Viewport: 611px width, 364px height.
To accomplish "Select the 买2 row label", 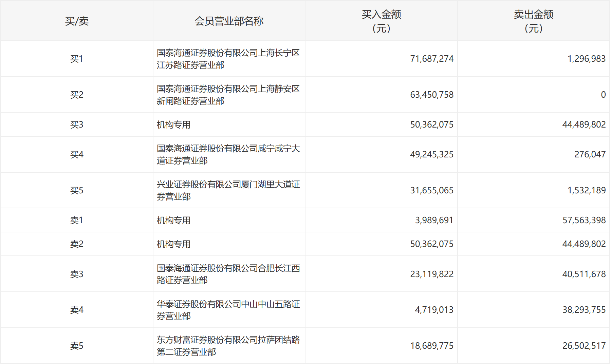I will [77, 95].
